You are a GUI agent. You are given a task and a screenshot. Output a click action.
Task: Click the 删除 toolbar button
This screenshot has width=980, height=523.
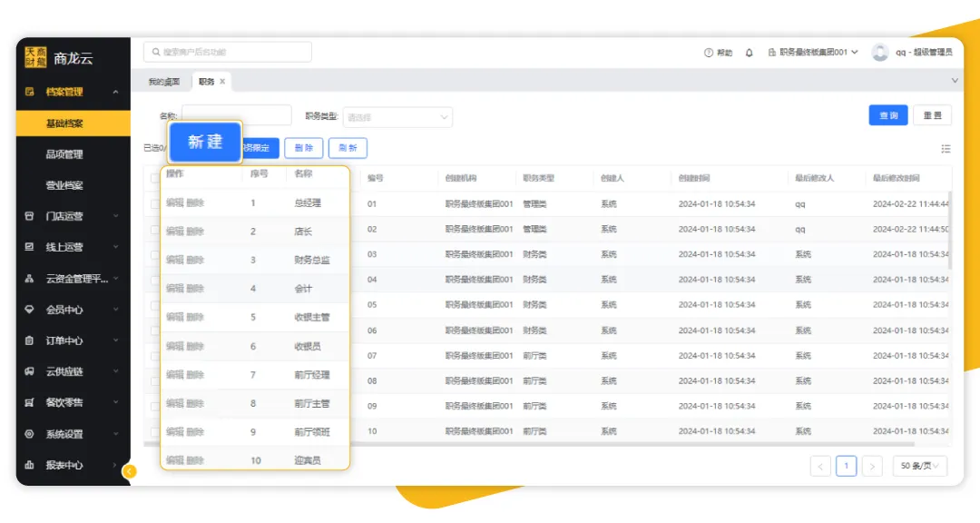click(304, 148)
